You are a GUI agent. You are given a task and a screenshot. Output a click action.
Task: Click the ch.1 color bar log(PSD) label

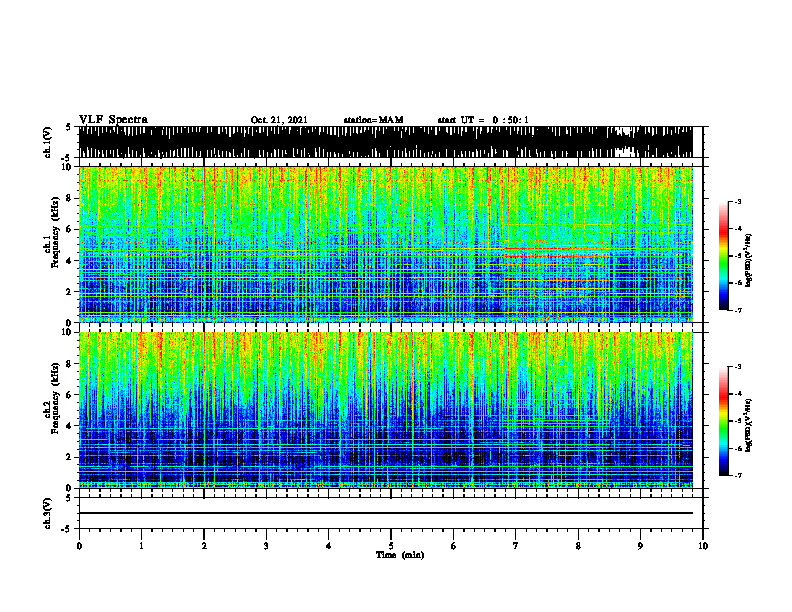pos(749,261)
